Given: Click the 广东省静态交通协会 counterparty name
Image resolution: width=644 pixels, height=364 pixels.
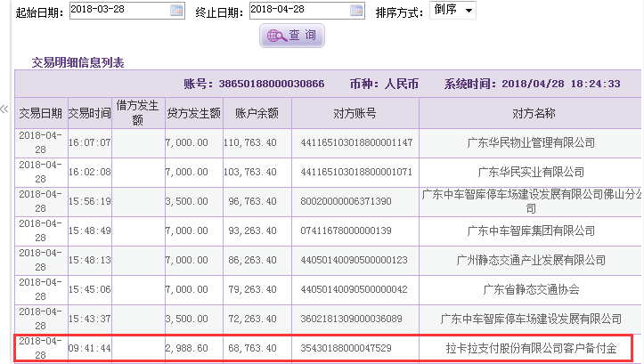Looking at the screenshot, I should (533, 289).
